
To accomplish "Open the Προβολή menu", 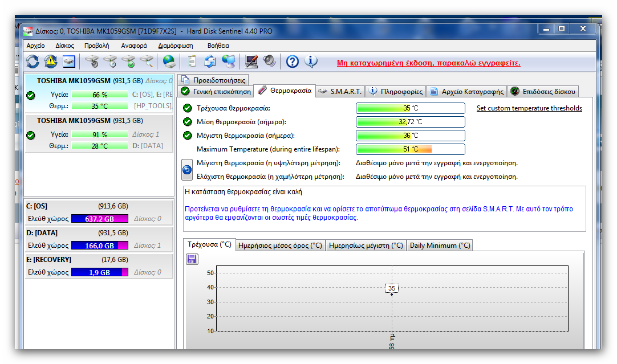I will 97,46.
